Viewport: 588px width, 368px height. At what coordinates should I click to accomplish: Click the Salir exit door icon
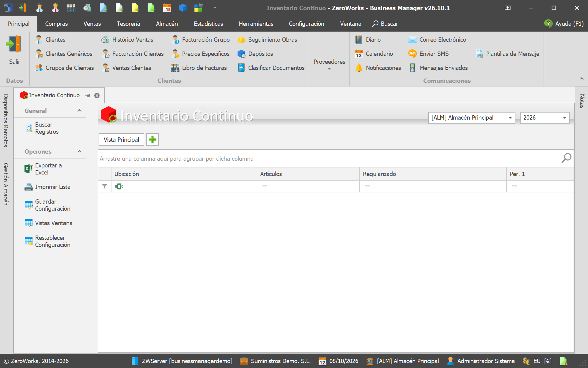click(14, 44)
